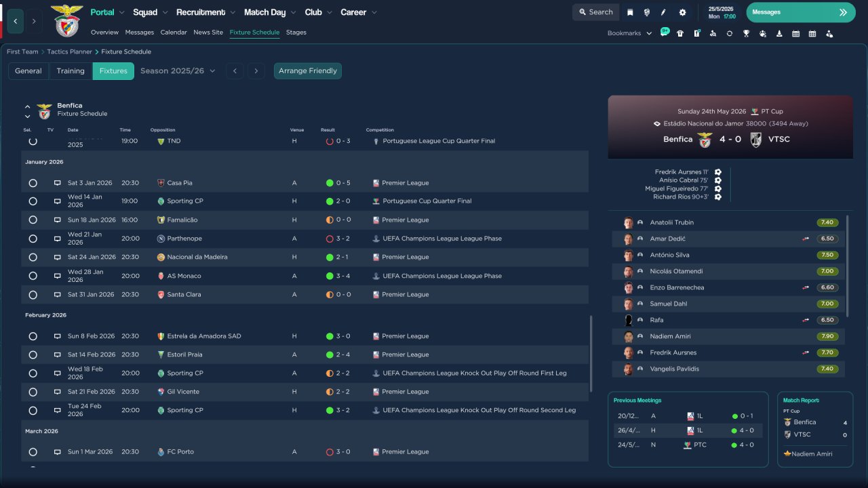
Task: Open the Overview sub-tab
Action: [104, 33]
